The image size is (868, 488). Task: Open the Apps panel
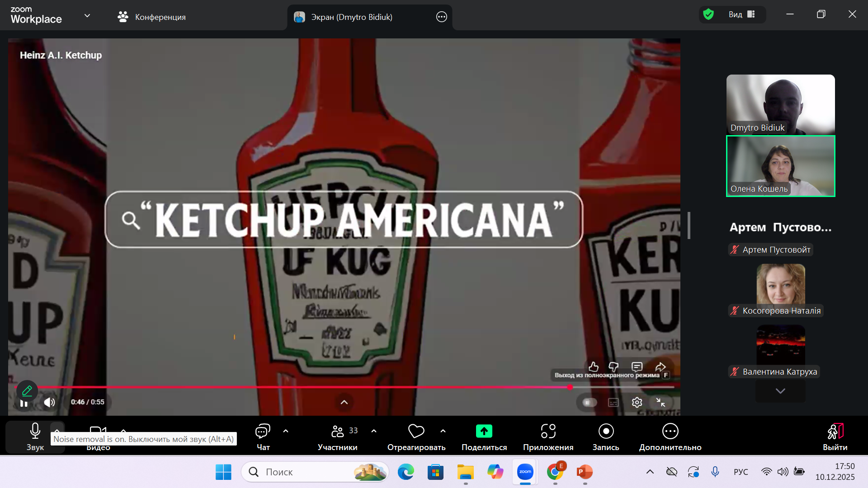(x=548, y=432)
